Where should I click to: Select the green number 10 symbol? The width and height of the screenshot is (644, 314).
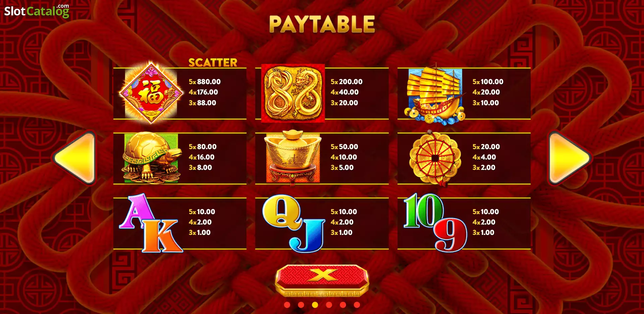tap(423, 210)
